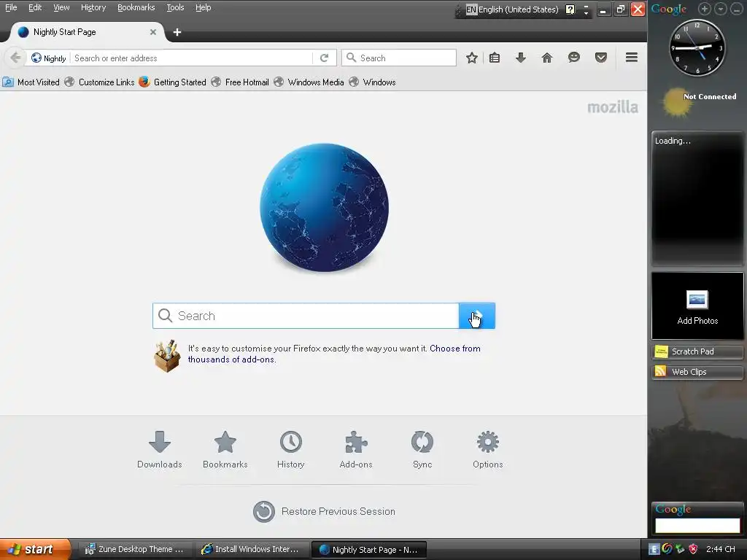Image resolution: width=747 pixels, height=560 pixels.
Task: Expand the Scratch Pad gadget
Action: tap(697, 351)
